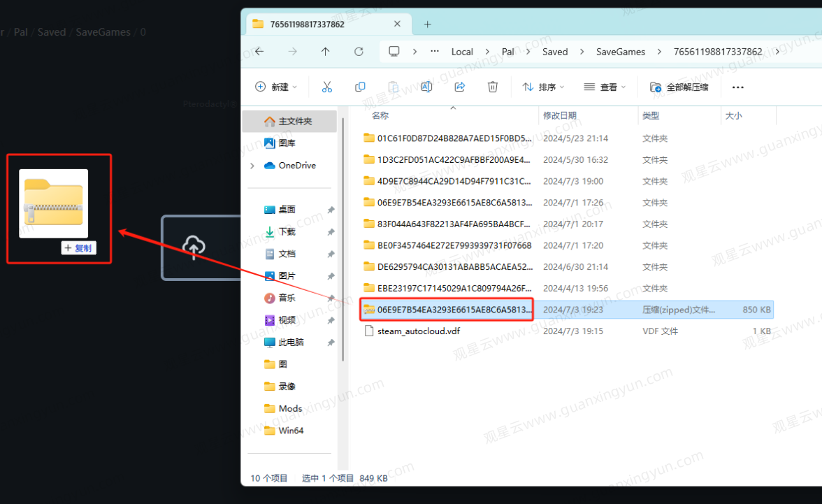The width and height of the screenshot is (822, 504).
Task: Click the Refresh button in navigation bar
Action: click(x=359, y=52)
